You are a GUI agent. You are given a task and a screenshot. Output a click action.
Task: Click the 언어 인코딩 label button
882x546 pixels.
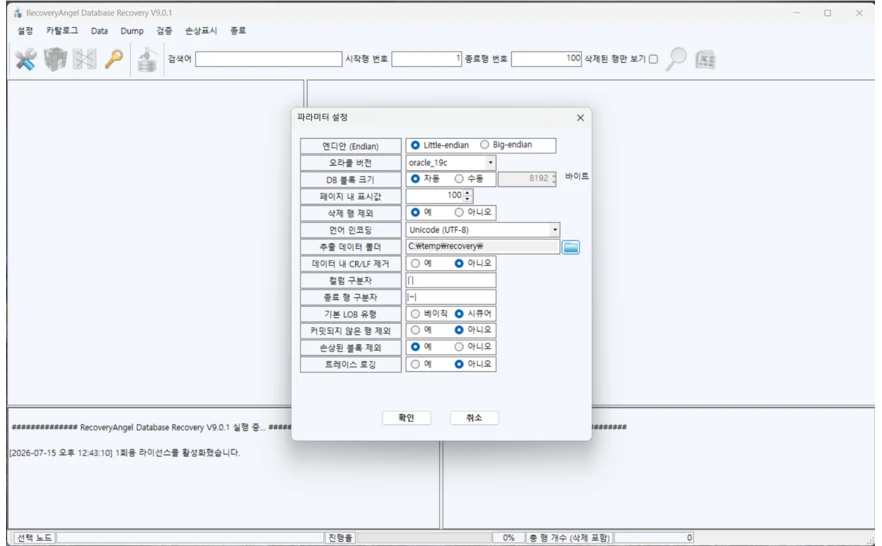pyautogui.click(x=350, y=230)
